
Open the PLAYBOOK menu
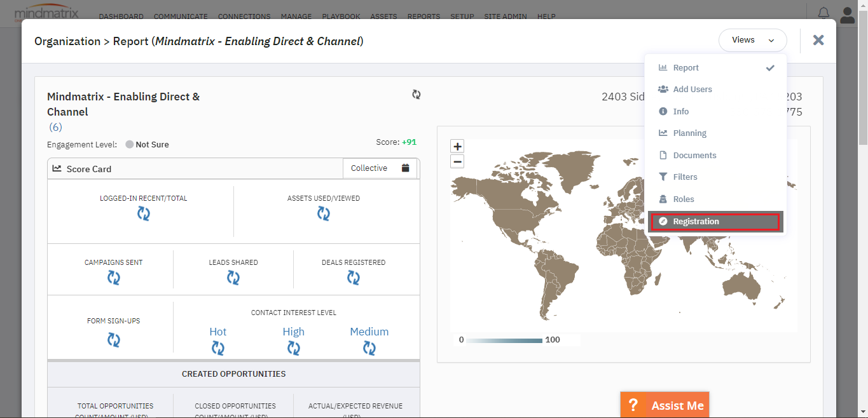point(341,17)
